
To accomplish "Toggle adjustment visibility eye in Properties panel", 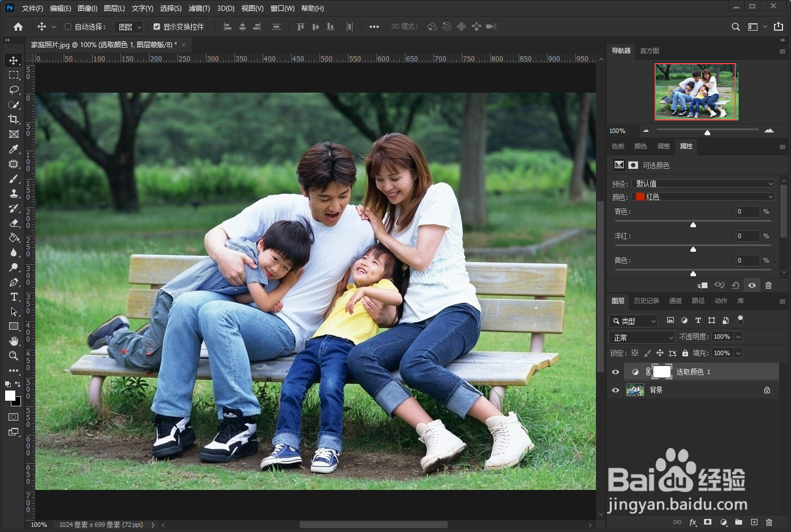I will tap(752, 285).
